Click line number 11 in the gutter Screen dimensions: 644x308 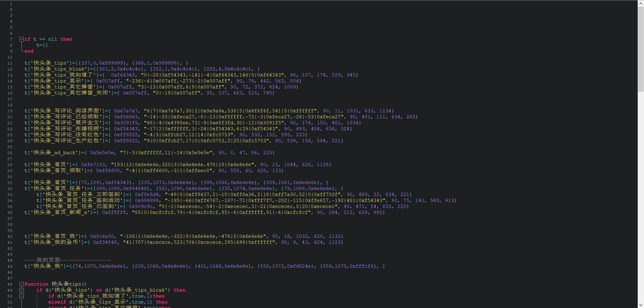(10, 63)
